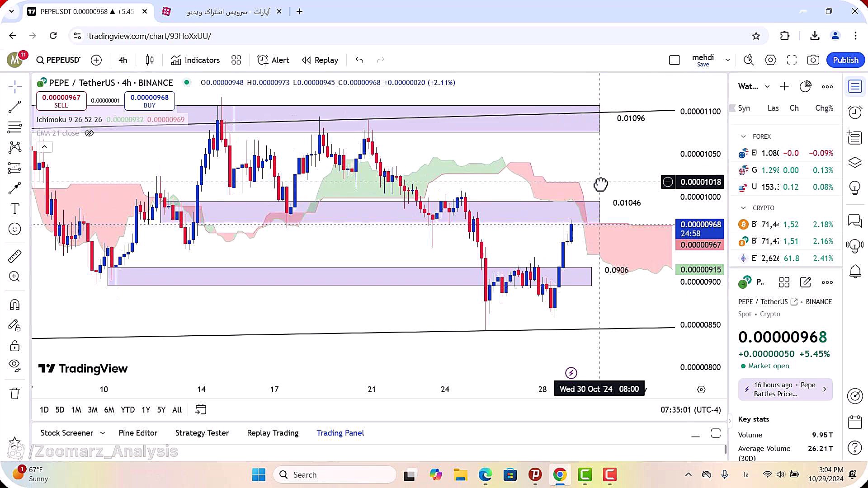Image resolution: width=868 pixels, height=488 pixels.
Task: Take a chart snapshot with camera icon
Action: click(x=813, y=60)
